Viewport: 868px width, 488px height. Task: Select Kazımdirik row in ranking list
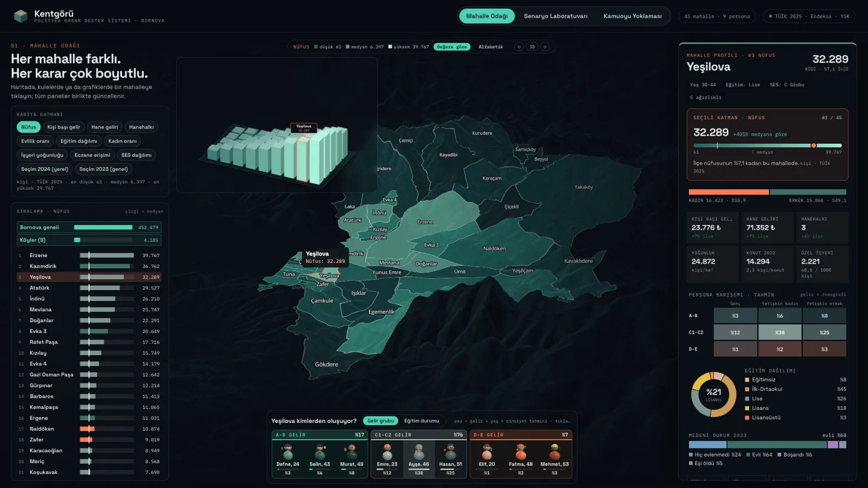pyautogui.click(x=89, y=266)
